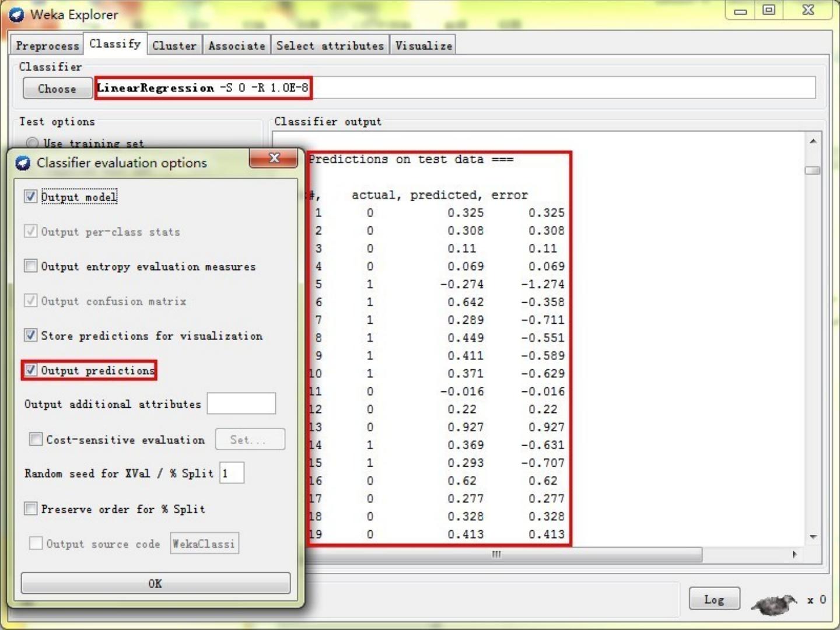Image resolution: width=840 pixels, height=630 pixels.
Task: Click error value -1.274
Action: pos(542,284)
